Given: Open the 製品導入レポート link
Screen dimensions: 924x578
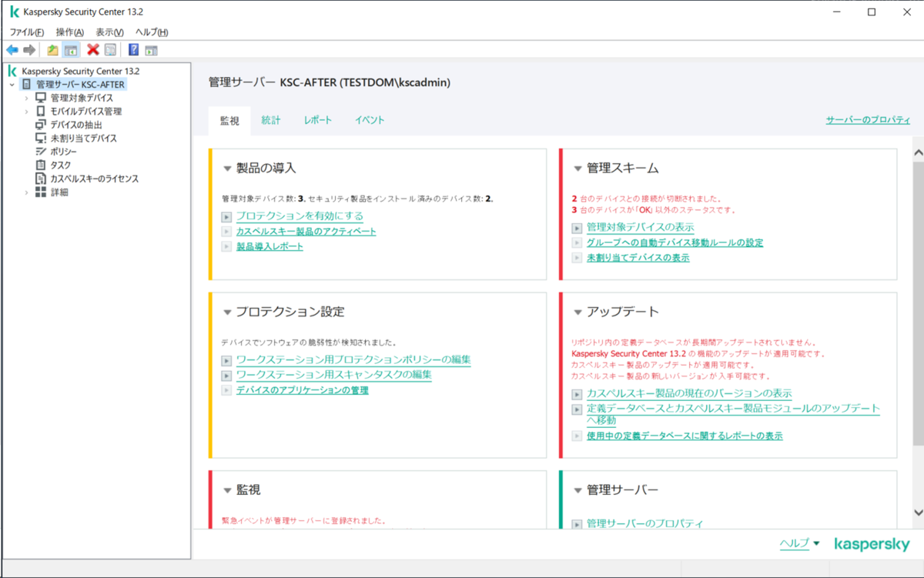Looking at the screenshot, I should 269,246.
